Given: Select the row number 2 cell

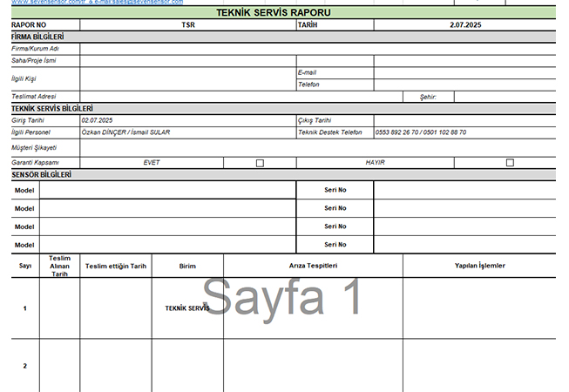Looking at the screenshot, I should [25, 366].
